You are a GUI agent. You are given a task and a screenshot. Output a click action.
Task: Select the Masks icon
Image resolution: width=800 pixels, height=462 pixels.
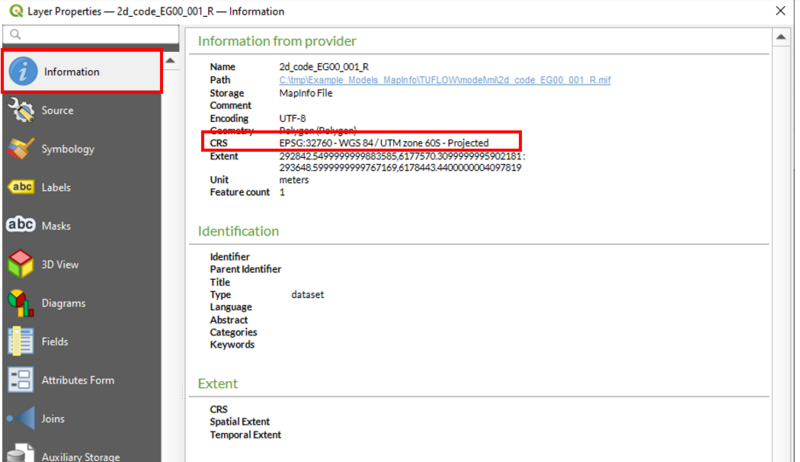tap(21, 226)
